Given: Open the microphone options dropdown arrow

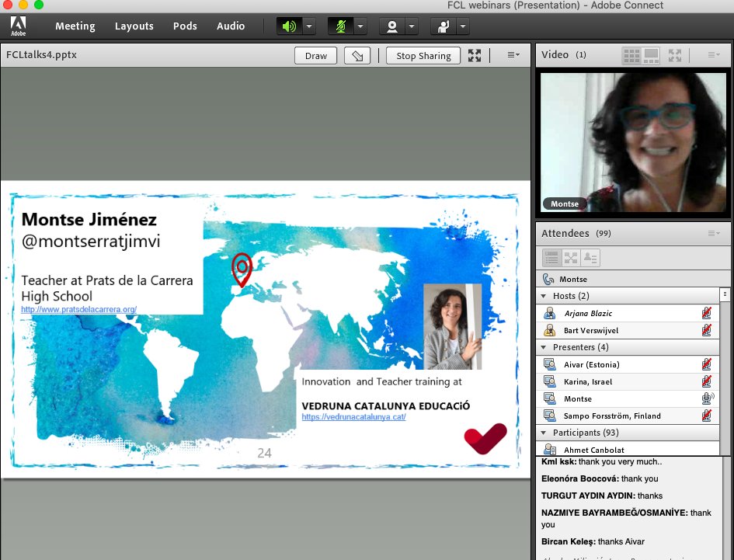Looking at the screenshot, I should (x=360, y=26).
